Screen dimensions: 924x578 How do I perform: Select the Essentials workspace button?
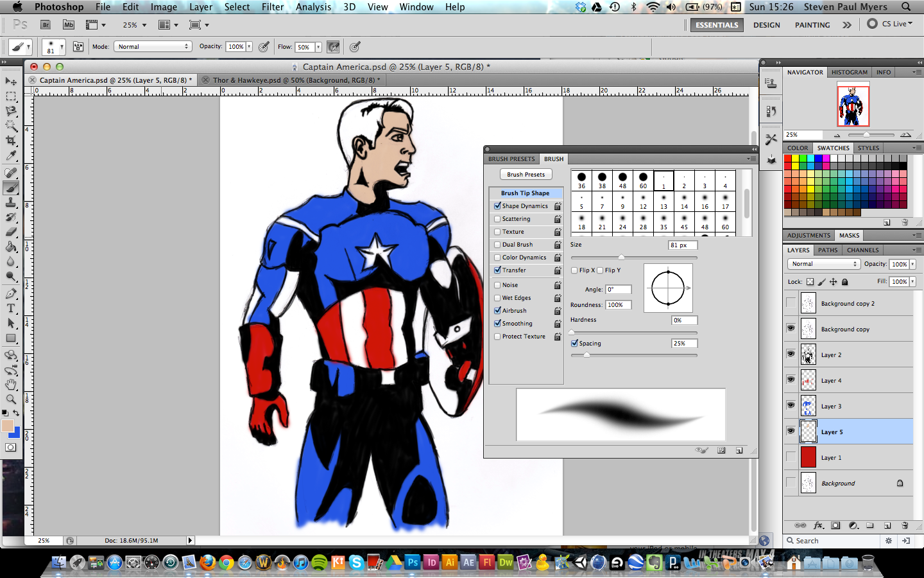pos(717,25)
